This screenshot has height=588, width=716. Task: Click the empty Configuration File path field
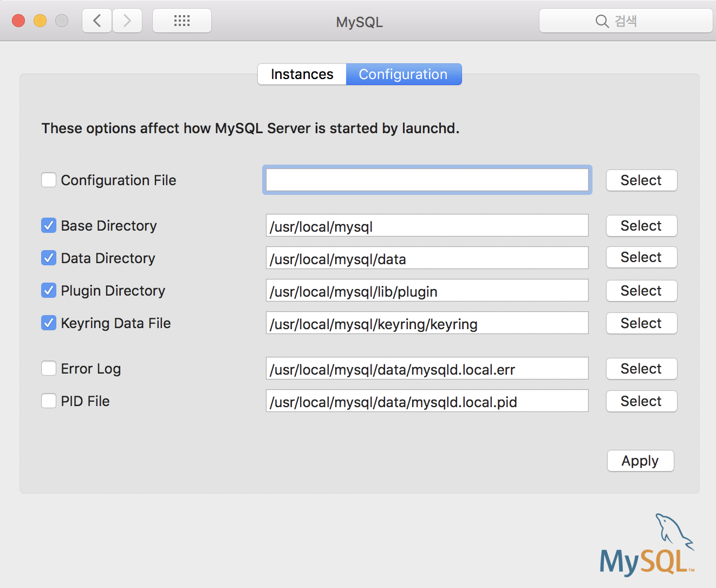427,180
